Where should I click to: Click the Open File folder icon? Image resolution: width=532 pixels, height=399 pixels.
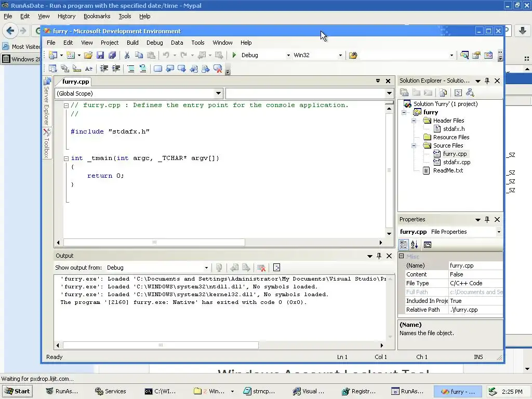[88, 55]
